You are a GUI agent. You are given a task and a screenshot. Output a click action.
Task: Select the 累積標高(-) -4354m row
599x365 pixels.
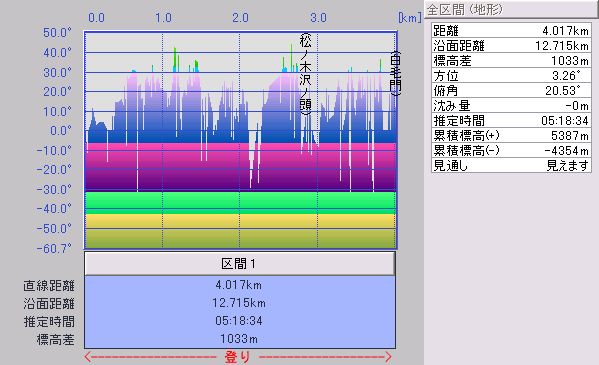coord(511,151)
